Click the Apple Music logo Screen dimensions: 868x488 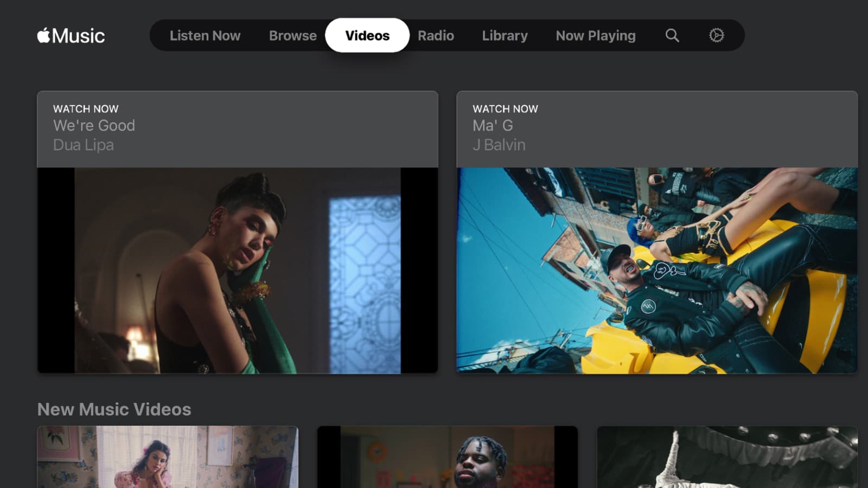(x=71, y=36)
